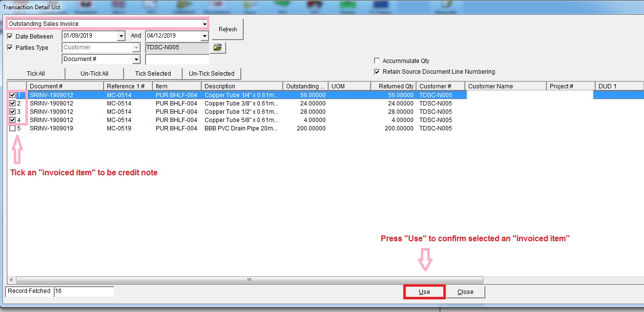Click the horizontal scrollbar at the bottom
The width and height of the screenshot is (644, 312).
pos(249,280)
